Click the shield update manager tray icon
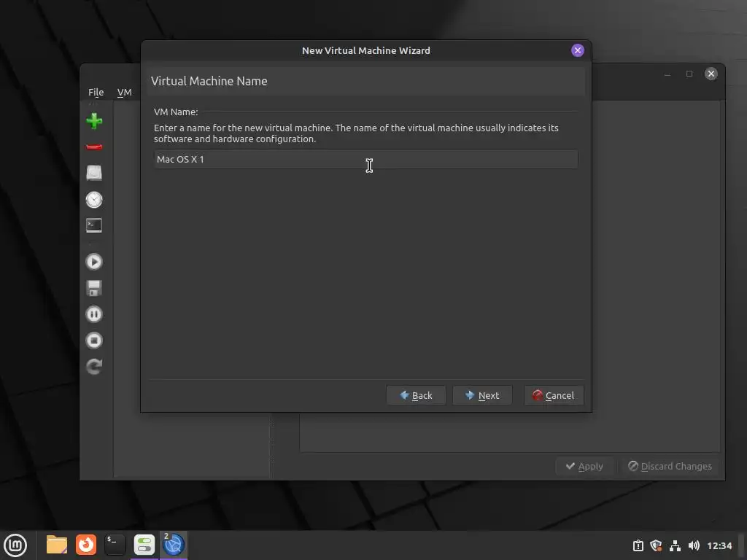 tap(656, 545)
